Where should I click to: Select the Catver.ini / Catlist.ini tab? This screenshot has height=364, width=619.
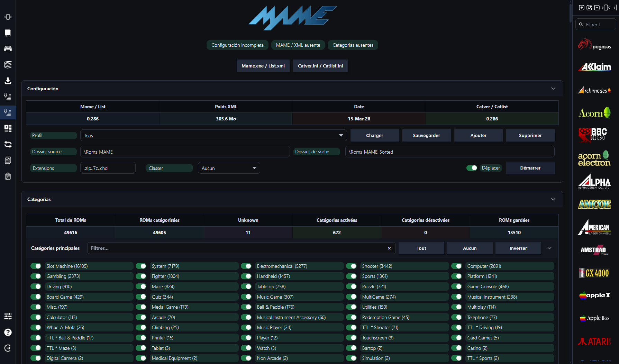[x=320, y=66]
